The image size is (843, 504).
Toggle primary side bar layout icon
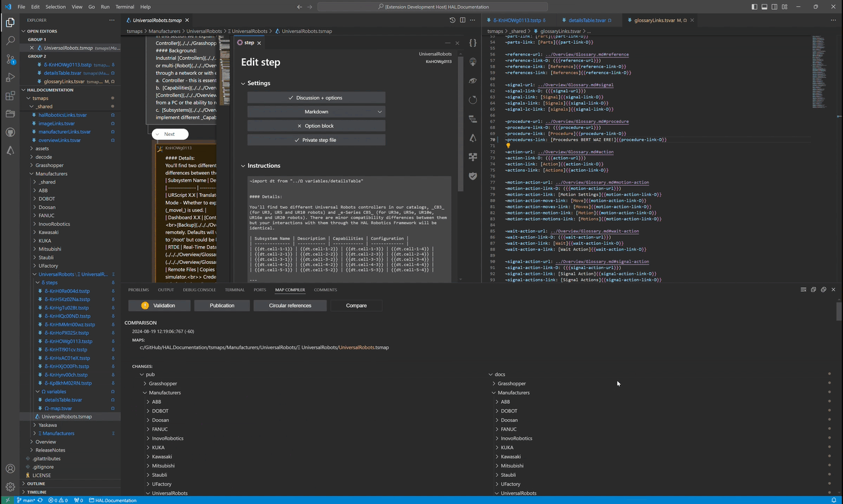tap(754, 7)
